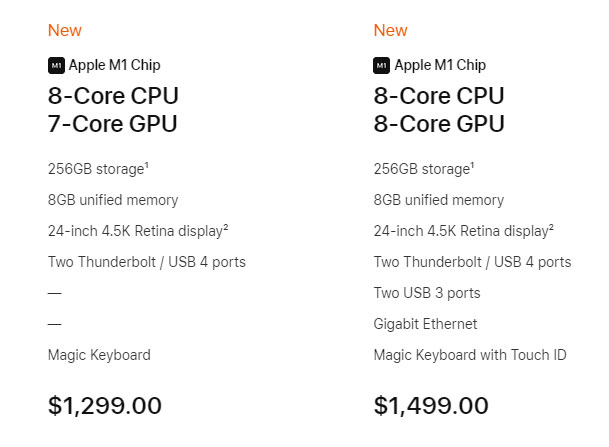Click the M1 chip icon on the $1,499 model
This screenshot has height=447, width=609.
coord(382,66)
